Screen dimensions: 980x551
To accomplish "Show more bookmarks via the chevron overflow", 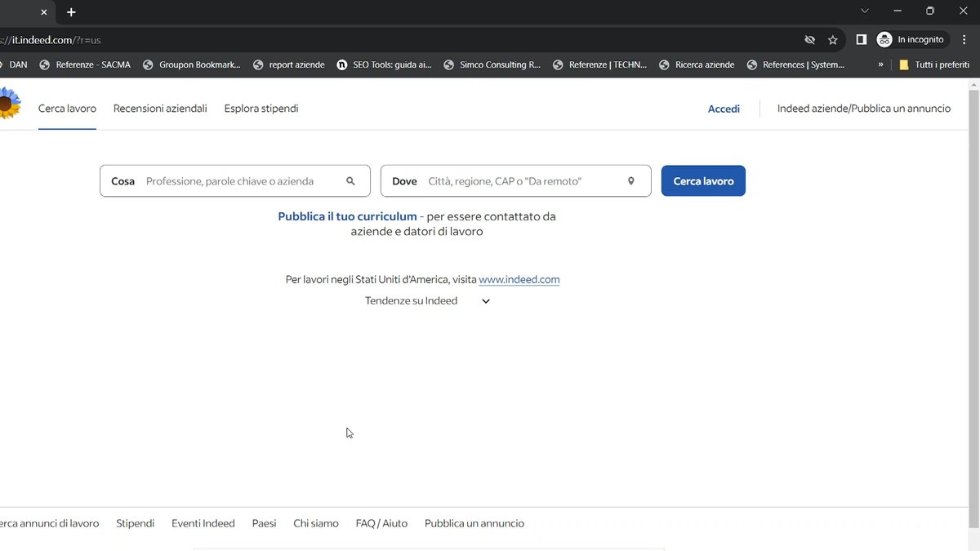I will click(x=880, y=64).
